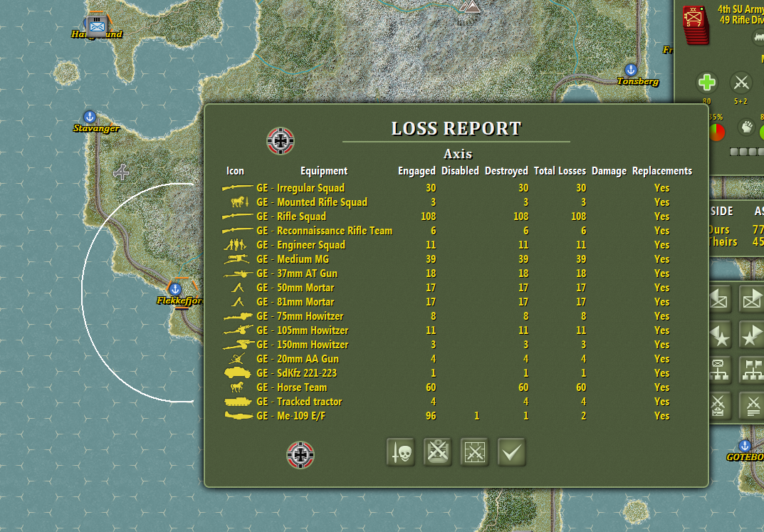The height and width of the screenshot is (532, 764).
Task: Select the GE - Me-109 E/F row
Action: (457, 416)
